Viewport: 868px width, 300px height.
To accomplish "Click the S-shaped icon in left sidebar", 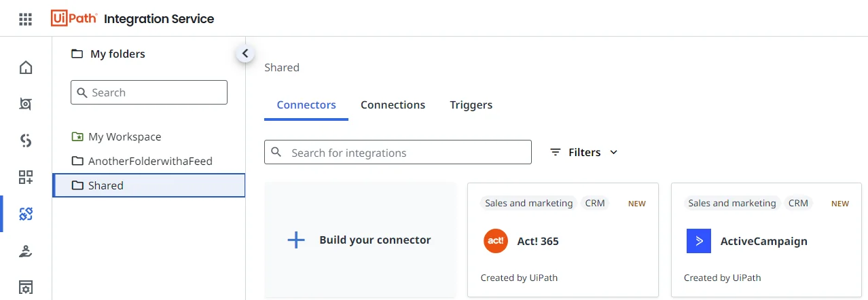I will [26, 140].
